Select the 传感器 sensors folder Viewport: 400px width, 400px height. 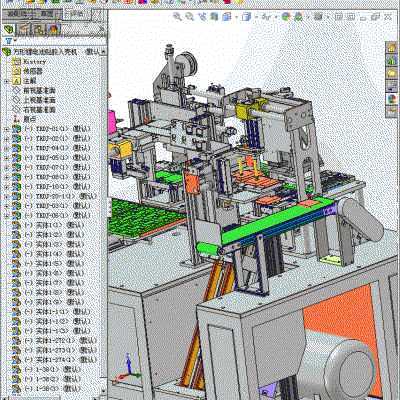[27, 71]
